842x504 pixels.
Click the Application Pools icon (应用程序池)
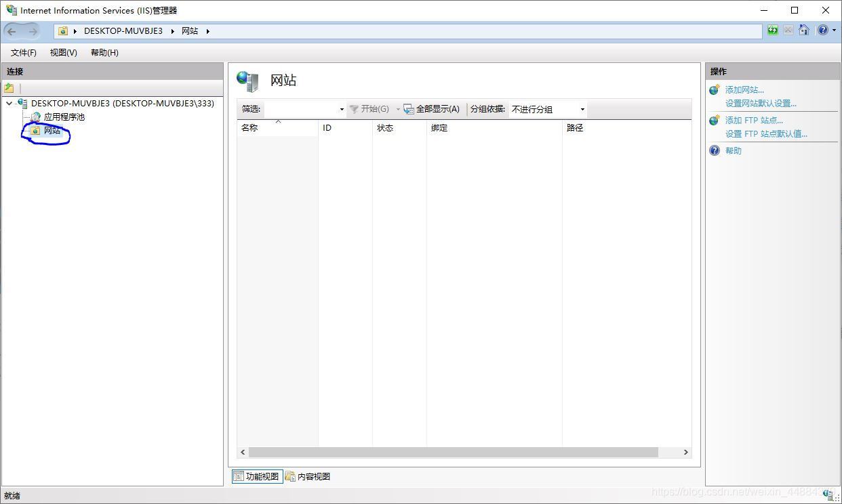coord(35,117)
